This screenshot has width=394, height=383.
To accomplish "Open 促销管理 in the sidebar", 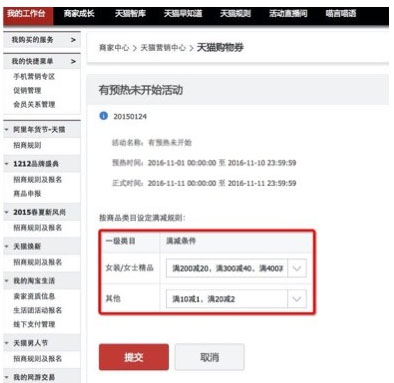I will point(27,91).
